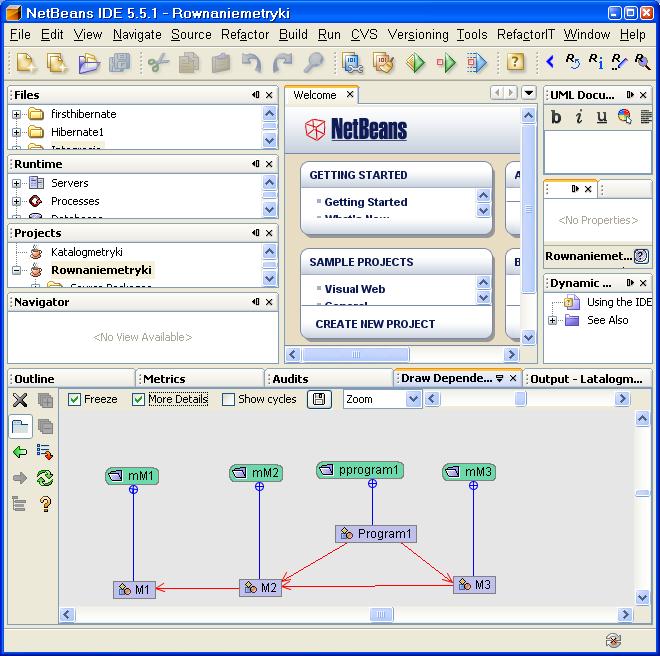Viewport: 660px width, 656px height.
Task: Click the Welcome page horizontal scrollbar thumb
Action: [x=356, y=355]
